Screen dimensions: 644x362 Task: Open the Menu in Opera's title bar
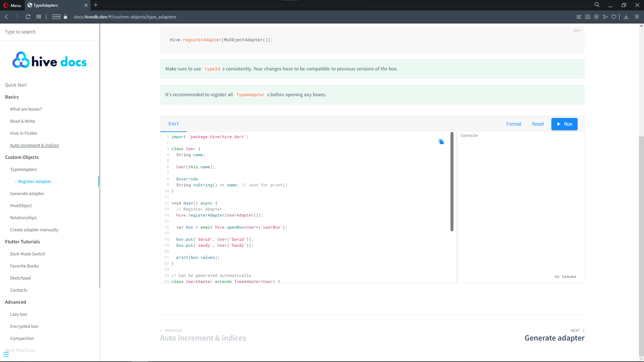point(12,5)
